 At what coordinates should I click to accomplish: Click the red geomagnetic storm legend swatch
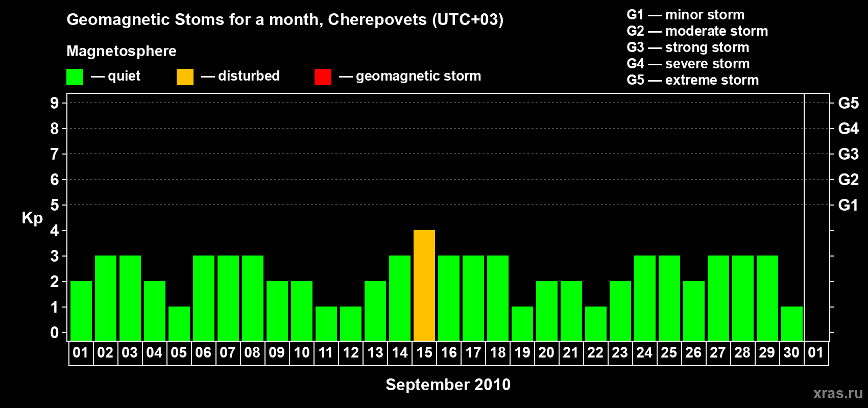click(x=323, y=77)
